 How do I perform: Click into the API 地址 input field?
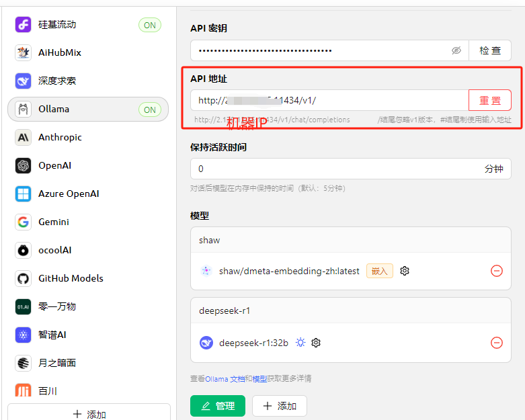329,100
